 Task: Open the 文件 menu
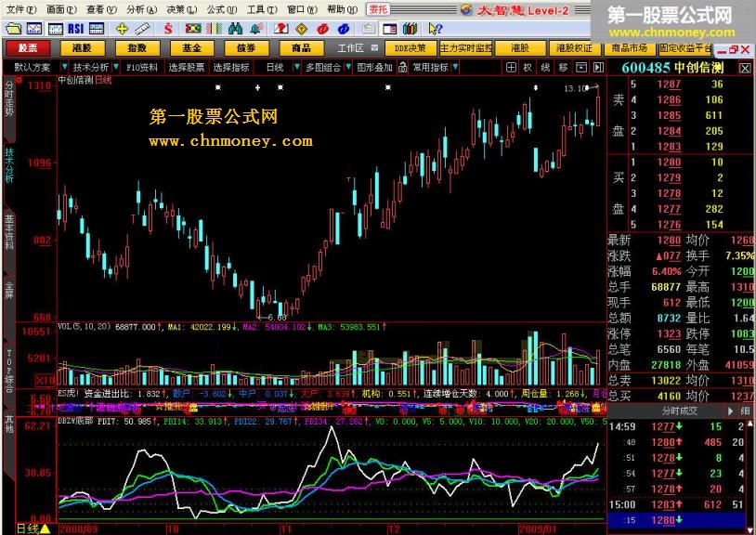[20, 9]
